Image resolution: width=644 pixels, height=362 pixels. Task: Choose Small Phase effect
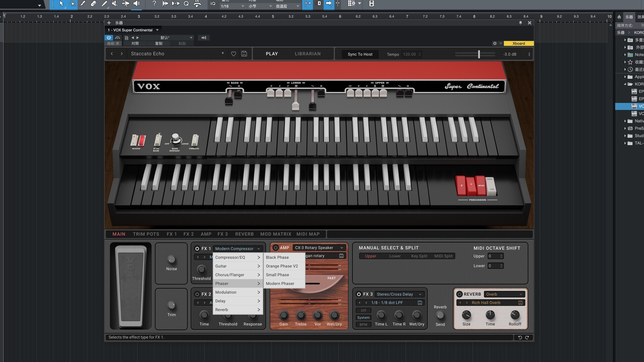point(284,275)
